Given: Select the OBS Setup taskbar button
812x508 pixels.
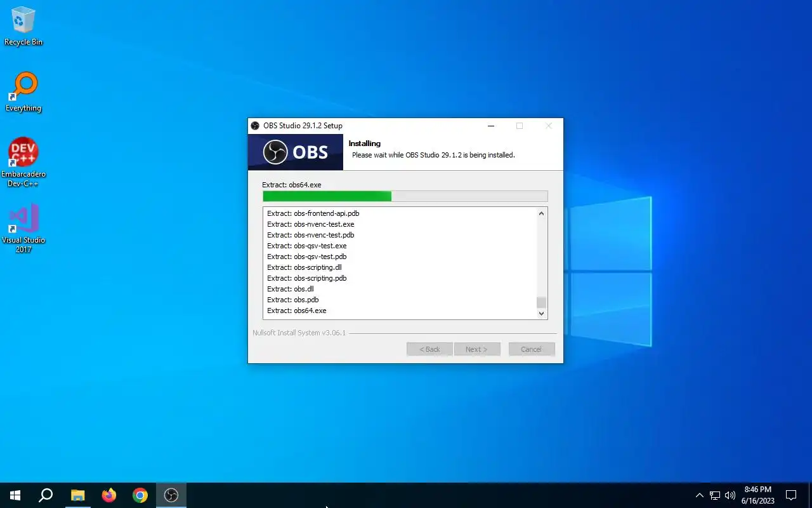Looking at the screenshot, I should [x=171, y=495].
